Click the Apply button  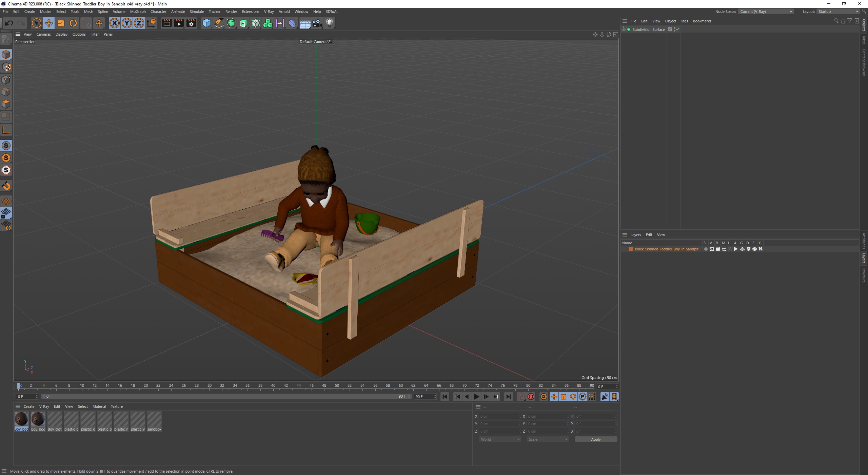pos(596,439)
